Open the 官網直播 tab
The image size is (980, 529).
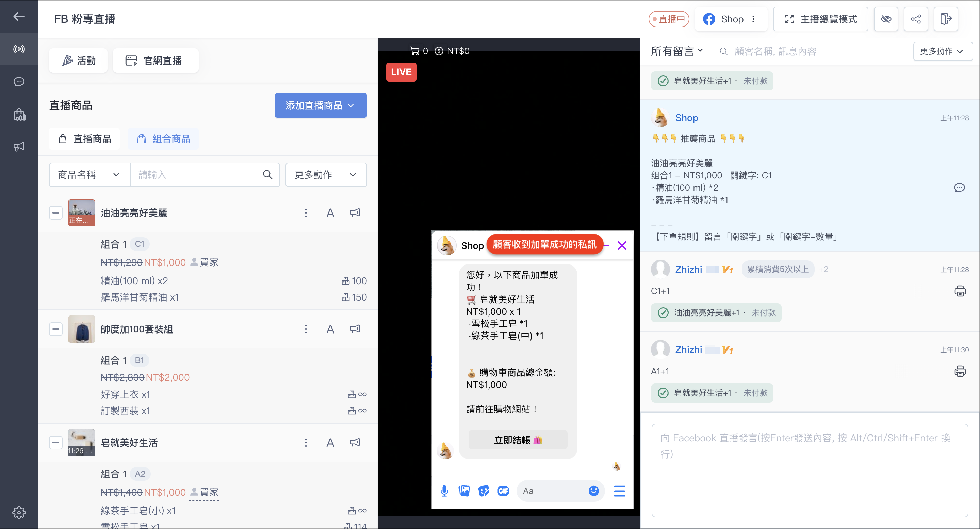pos(156,61)
